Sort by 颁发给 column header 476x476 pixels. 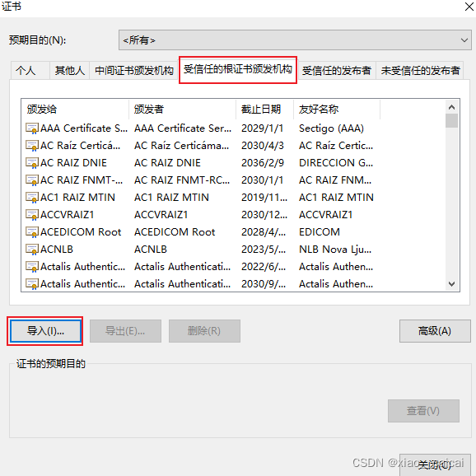(75, 110)
